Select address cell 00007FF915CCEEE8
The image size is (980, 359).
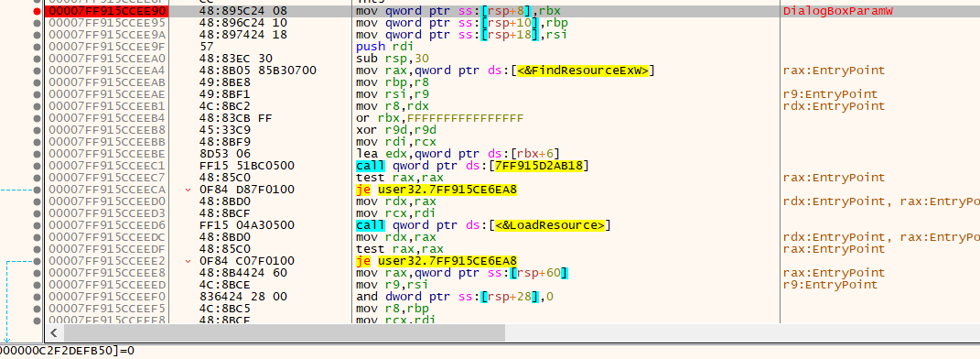tap(107, 273)
